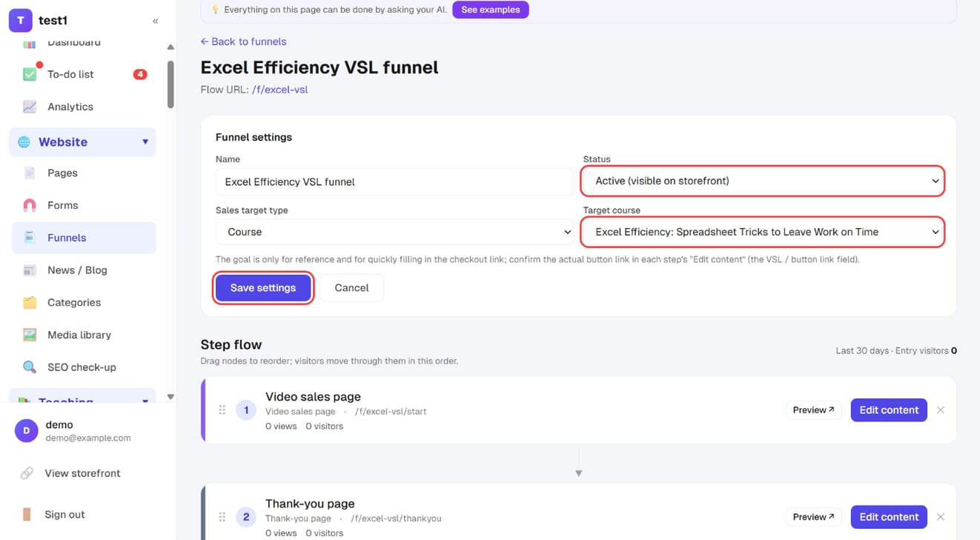Viewport: 980px width, 540px height.
Task: Click the demo@example.com email text
Action: pyautogui.click(x=88, y=438)
